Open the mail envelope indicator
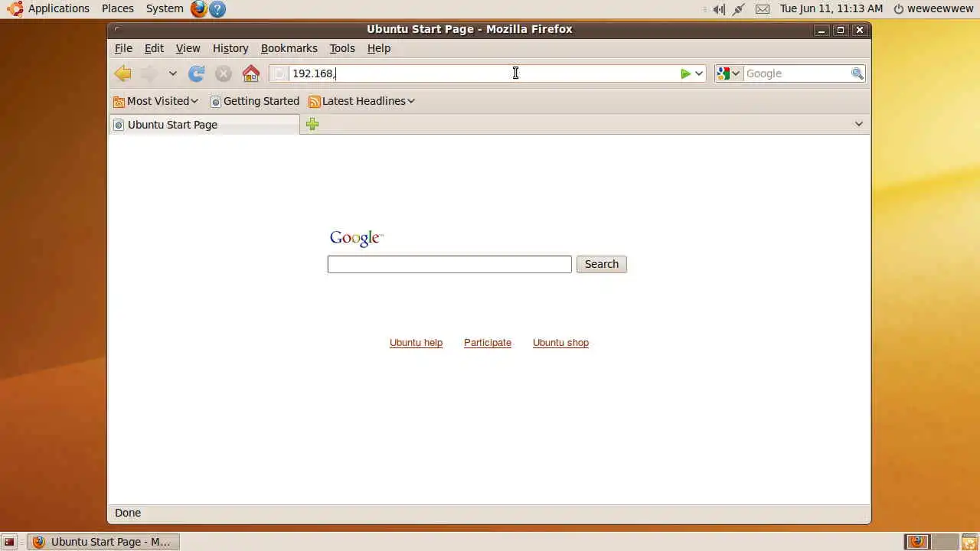This screenshot has width=980, height=551. pos(763,9)
